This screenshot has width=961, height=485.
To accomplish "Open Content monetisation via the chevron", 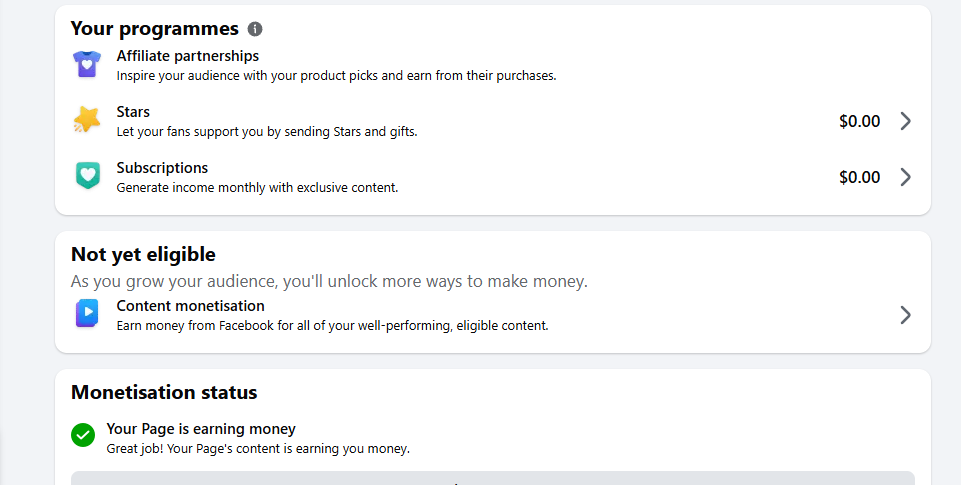I will (x=905, y=315).
